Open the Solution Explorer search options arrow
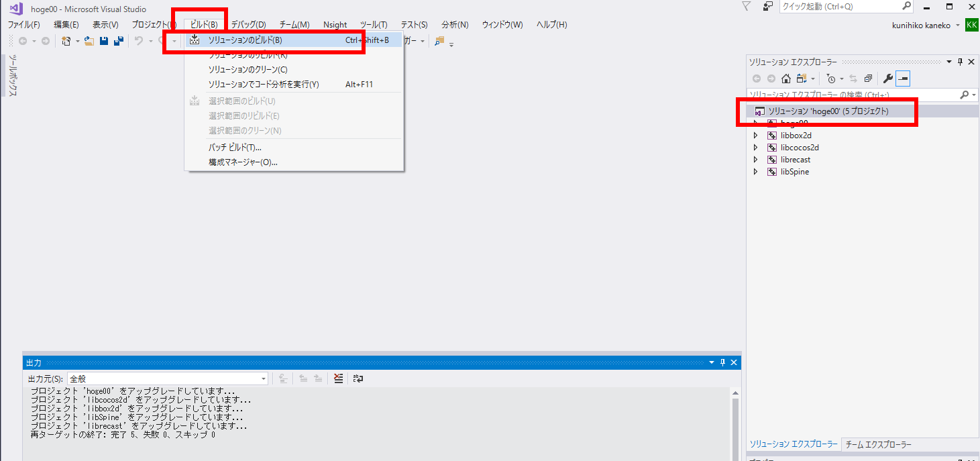 pyautogui.click(x=974, y=95)
